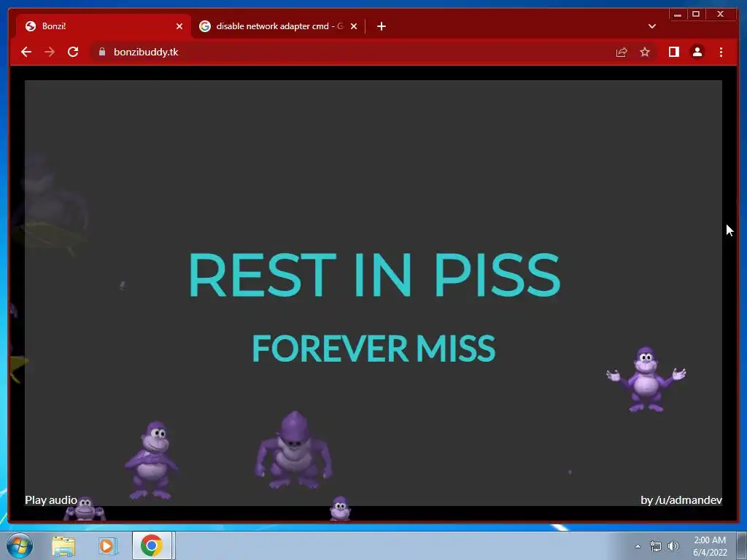Share this page using the share icon
The image size is (747, 560).
click(x=622, y=52)
